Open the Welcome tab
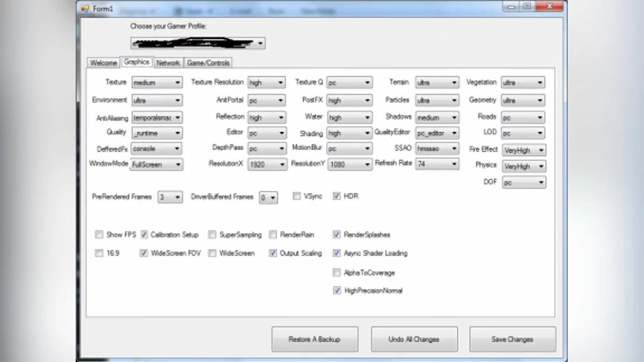The height and width of the screenshot is (362, 644). tap(104, 63)
